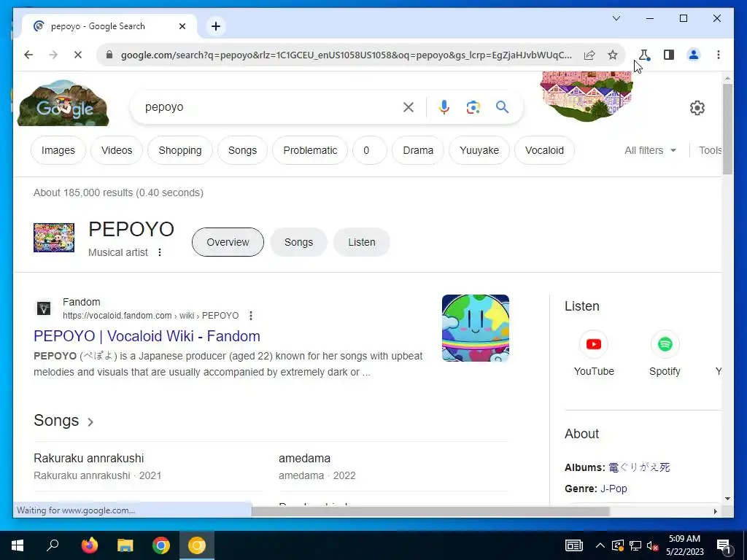Filter results by Images
747x560 pixels.
click(58, 150)
